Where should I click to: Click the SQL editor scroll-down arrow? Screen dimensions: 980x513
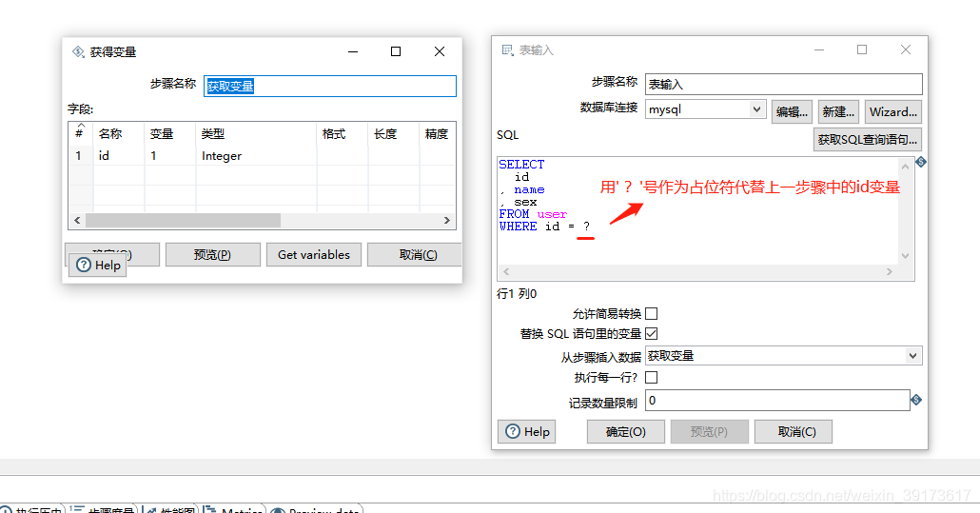tap(905, 256)
